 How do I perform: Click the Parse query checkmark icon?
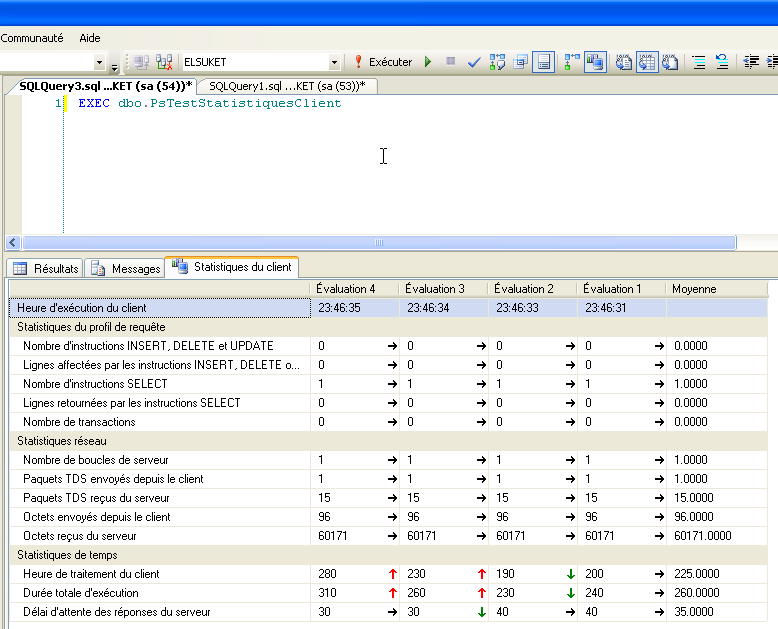474,62
